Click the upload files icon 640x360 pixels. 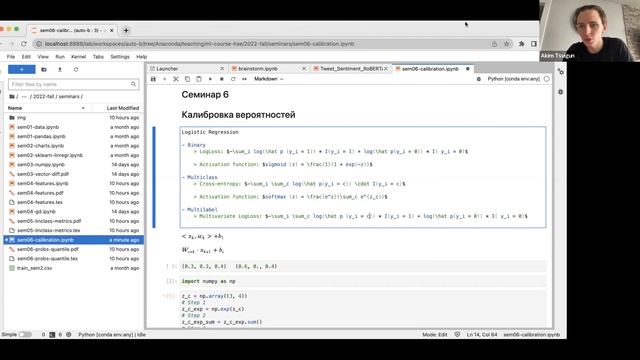[x=60, y=70]
